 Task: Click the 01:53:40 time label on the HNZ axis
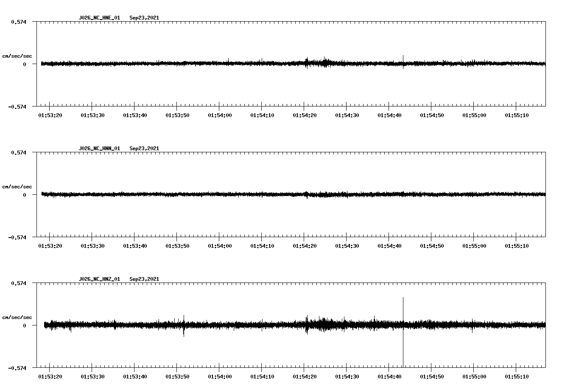135,377
